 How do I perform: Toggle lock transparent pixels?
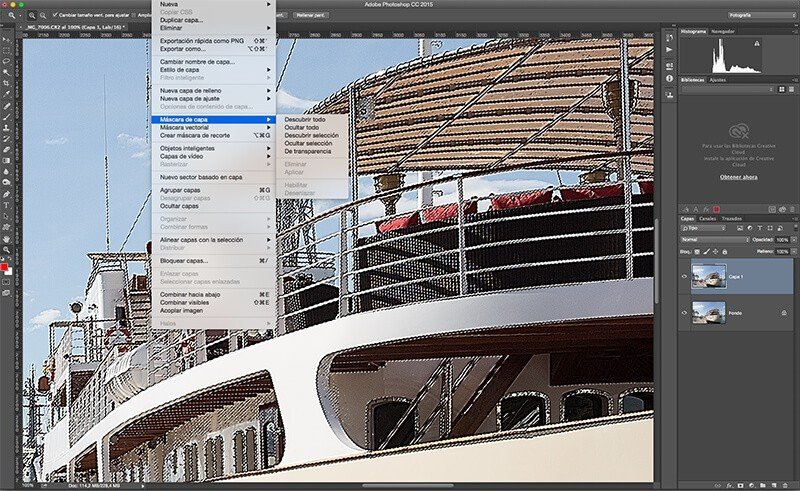(x=697, y=252)
